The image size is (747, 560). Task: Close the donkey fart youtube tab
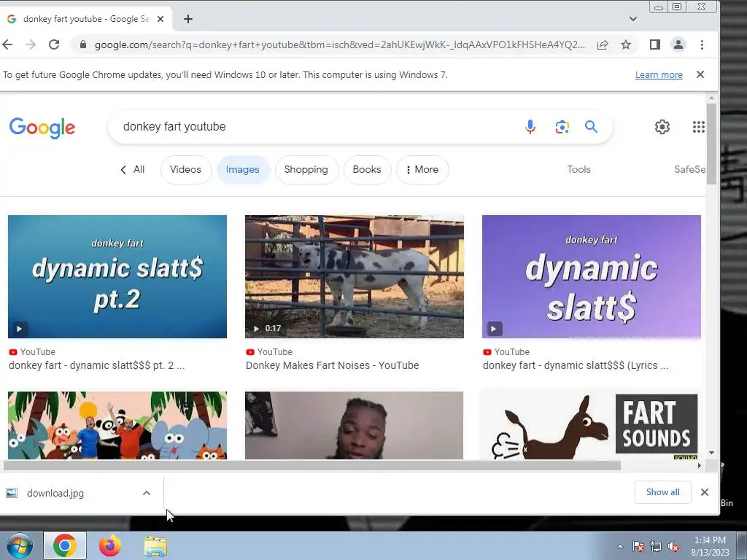[x=160, y=19]
